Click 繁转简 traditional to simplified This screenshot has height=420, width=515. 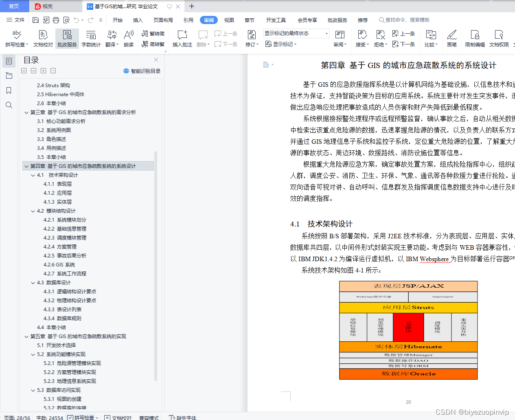153,34
